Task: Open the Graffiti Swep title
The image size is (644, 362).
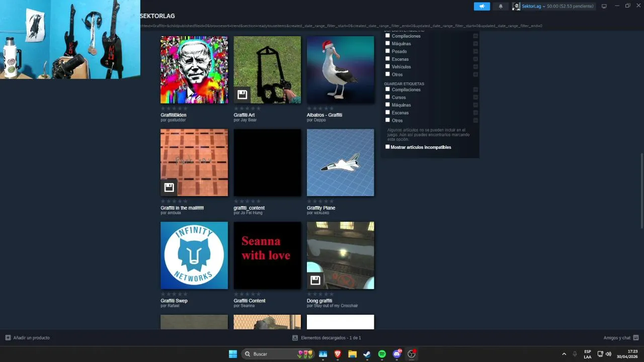Action: coord(174,301)
